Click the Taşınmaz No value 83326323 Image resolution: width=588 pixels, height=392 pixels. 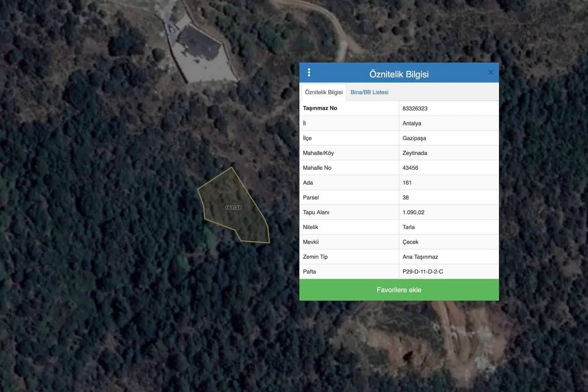pyautogui.click(x=415, y=108)
